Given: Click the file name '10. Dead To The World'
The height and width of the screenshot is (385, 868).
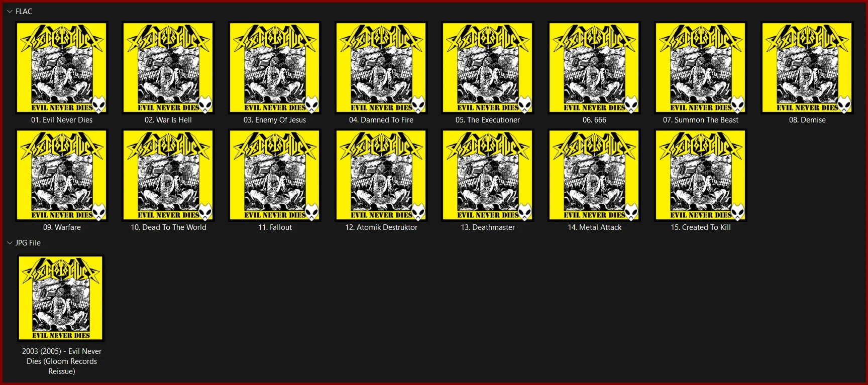Looking at the screenshot, I should [x=168, y=227].
